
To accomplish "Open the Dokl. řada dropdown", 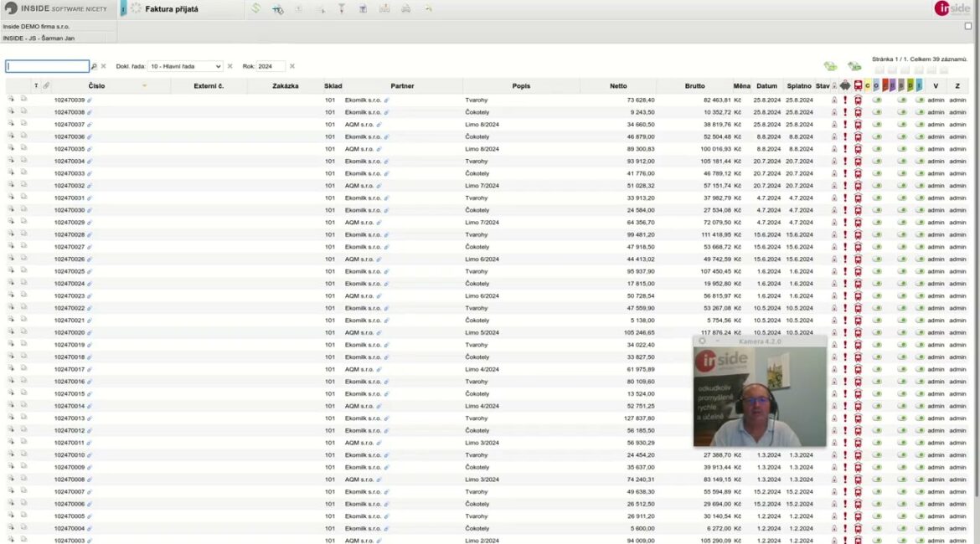I will (x=186, y=66).
